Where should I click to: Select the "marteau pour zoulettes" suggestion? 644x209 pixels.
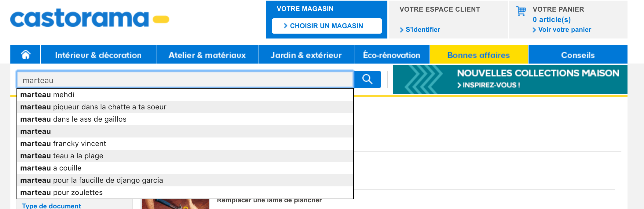pos(61,193)
